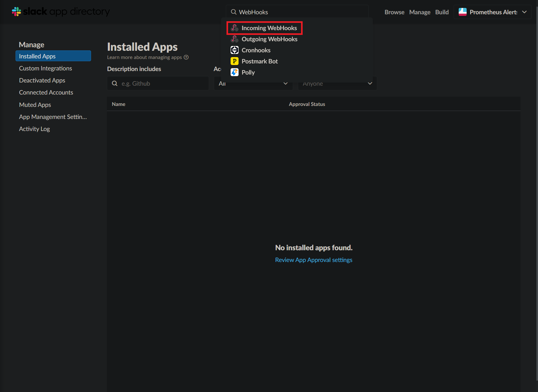Open App Management Settings in sidebar
This screenshot has width=538, height=392.
pos(53,117)
